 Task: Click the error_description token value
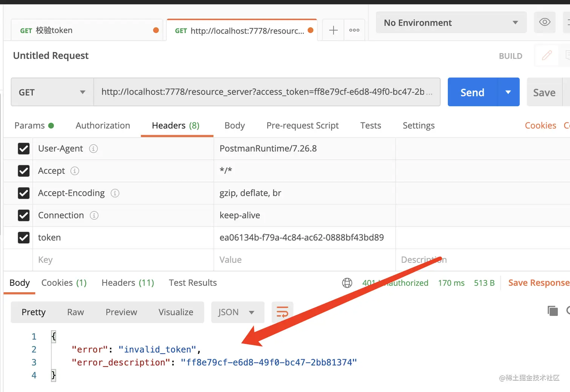268,362
